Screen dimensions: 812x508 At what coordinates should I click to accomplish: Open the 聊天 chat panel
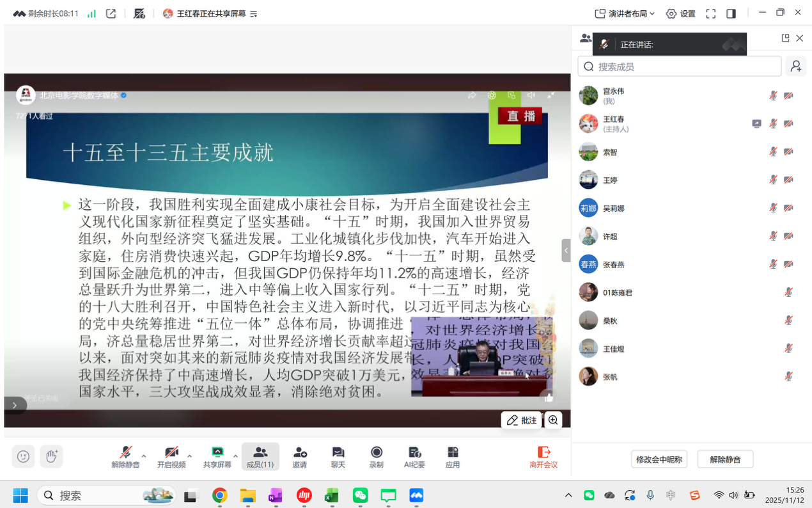[338, 457]
